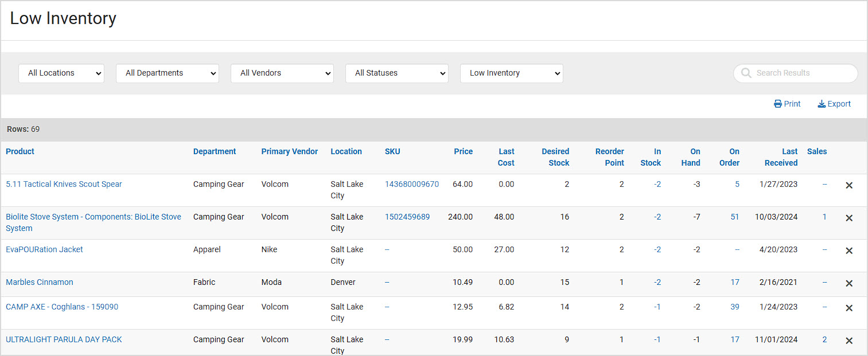Click SKU 1502459689
868x356 pixels.
[x=407, y=217]
